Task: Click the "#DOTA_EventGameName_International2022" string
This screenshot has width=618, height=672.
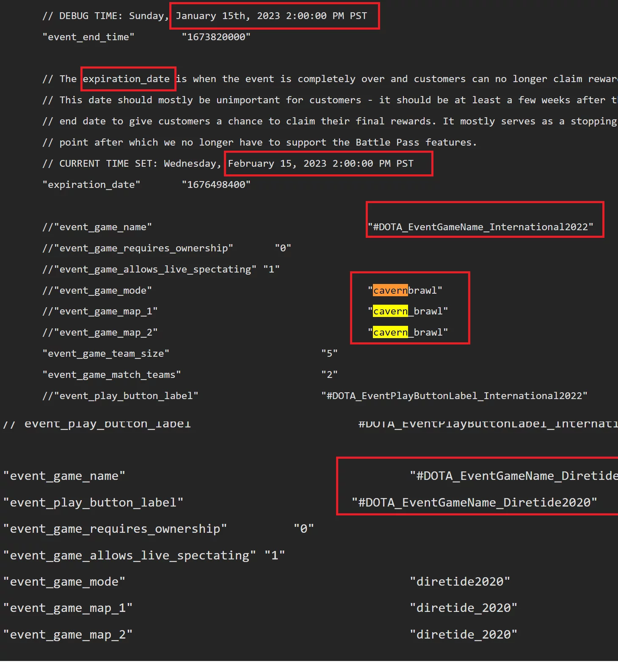Action: (480, 227)
